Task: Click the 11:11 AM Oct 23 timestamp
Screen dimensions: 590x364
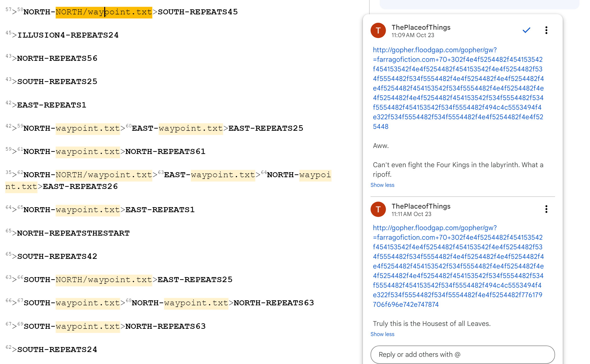Action: pos(411,214)
